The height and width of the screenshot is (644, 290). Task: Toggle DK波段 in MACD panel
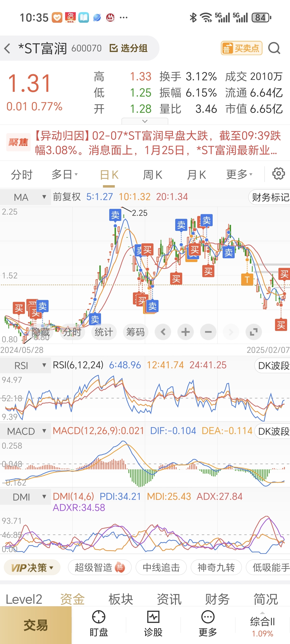(273, 431)
